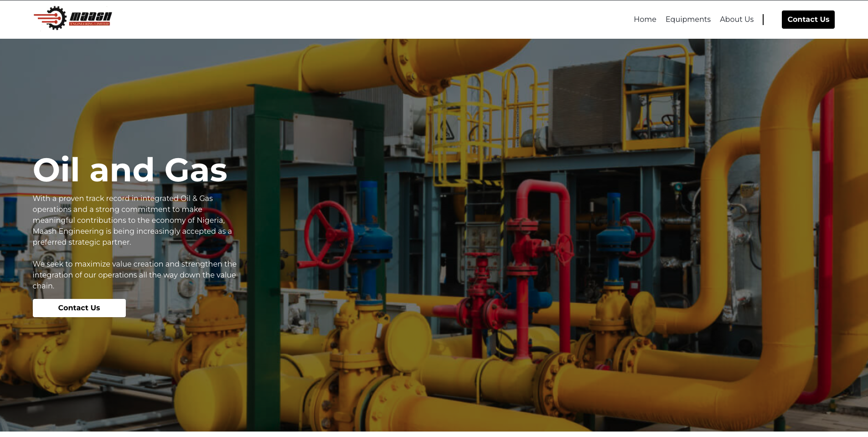Screen dimensions: 868x437
Task: Click the paragraph starting "We seek to maximize"
Action: click(134, 275)
